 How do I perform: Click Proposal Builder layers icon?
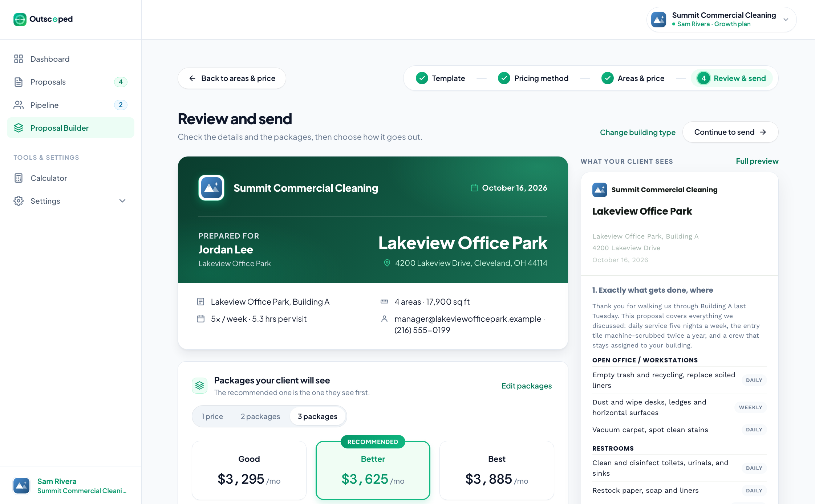(19, 128)
